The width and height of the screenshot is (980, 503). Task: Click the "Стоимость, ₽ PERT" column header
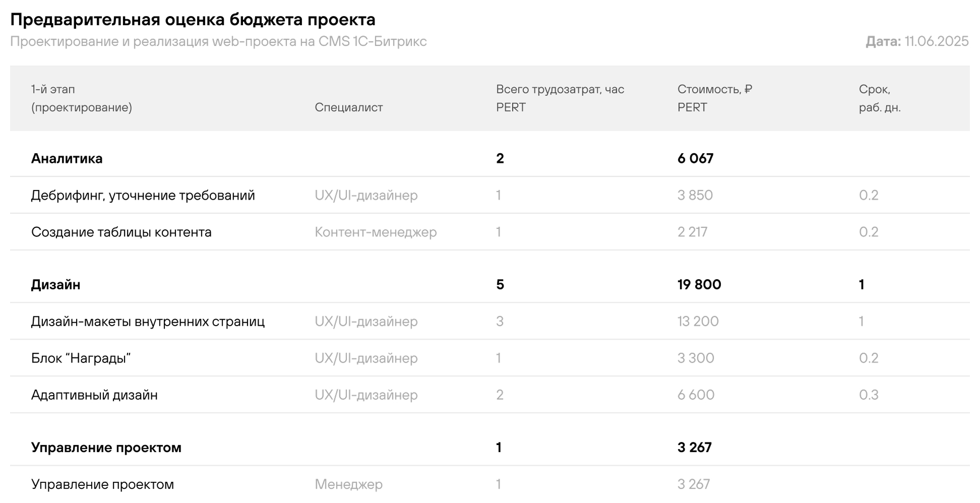coord(714,98)
